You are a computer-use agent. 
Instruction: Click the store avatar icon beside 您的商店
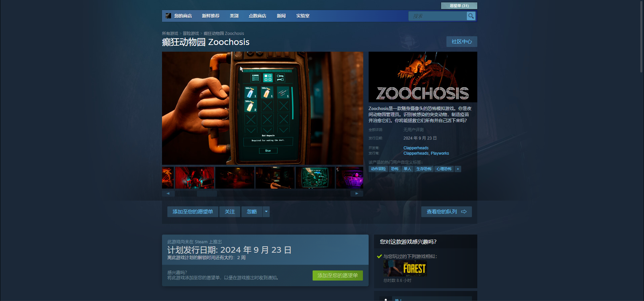[x=168, y=16]
